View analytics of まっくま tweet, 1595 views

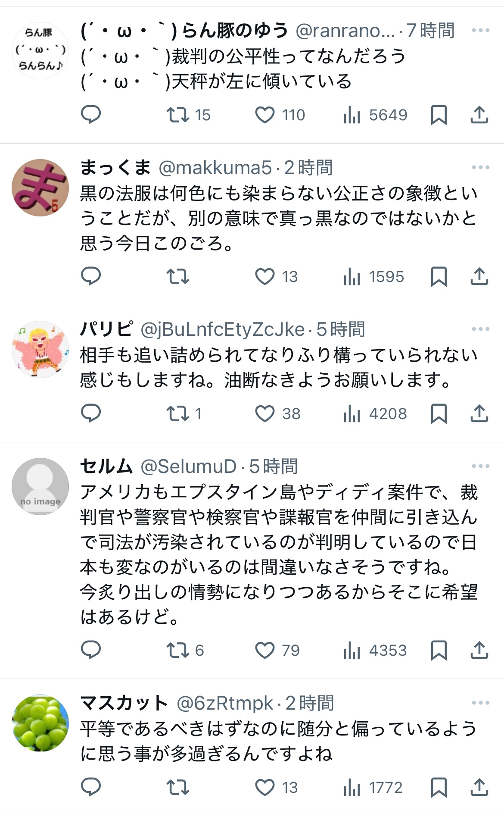[x=374, y=276]
